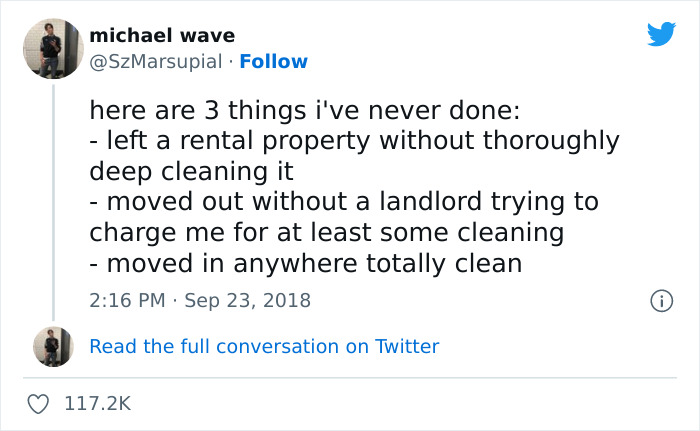Image resolution: width=700 pixels, height=431 pixels.
Task: Click the line "charge me for at least some cleaning"
Action: [327, 233]
